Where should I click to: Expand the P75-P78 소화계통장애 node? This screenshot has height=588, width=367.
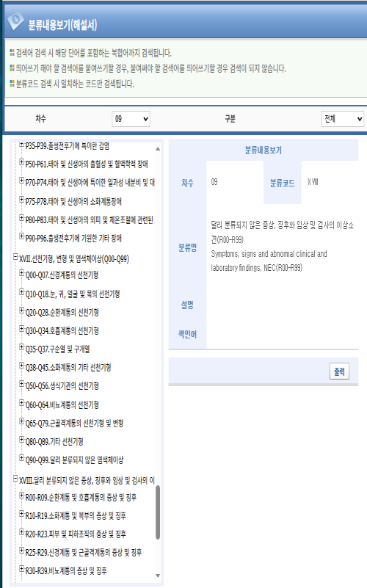[22, 200]
